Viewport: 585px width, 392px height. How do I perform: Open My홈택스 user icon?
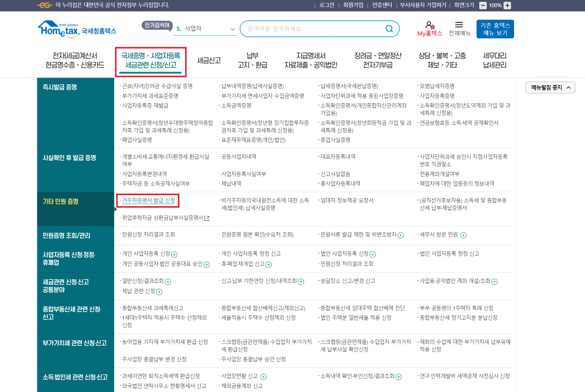pos(430,25)
